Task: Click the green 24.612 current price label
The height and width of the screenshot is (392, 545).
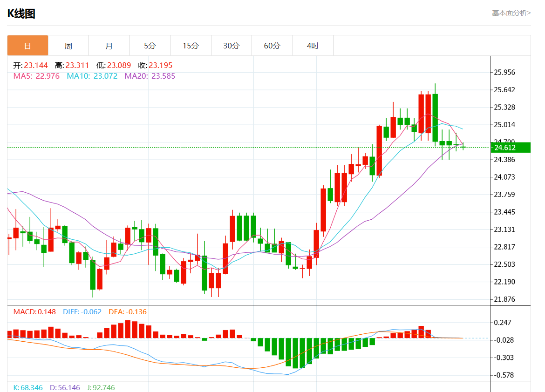Action: [x=510, y=147]
